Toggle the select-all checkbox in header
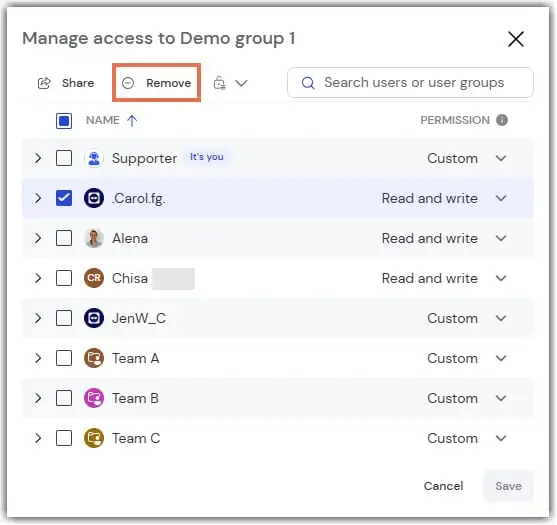557x525 pixels. point(64,121)
